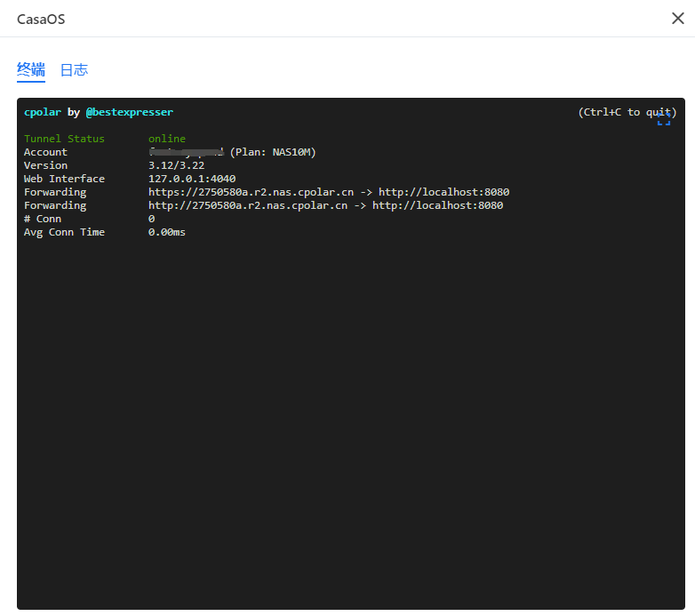Click the # Conn count value
Image resolution: width=695 pixels, height=616 pixels.
(x=152, y=219)
